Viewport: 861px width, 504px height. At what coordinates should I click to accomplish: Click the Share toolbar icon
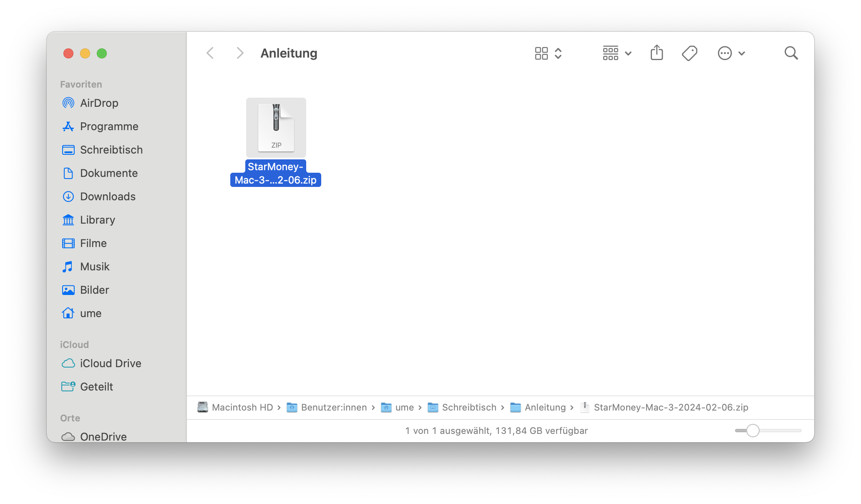[x=657, y=53]
